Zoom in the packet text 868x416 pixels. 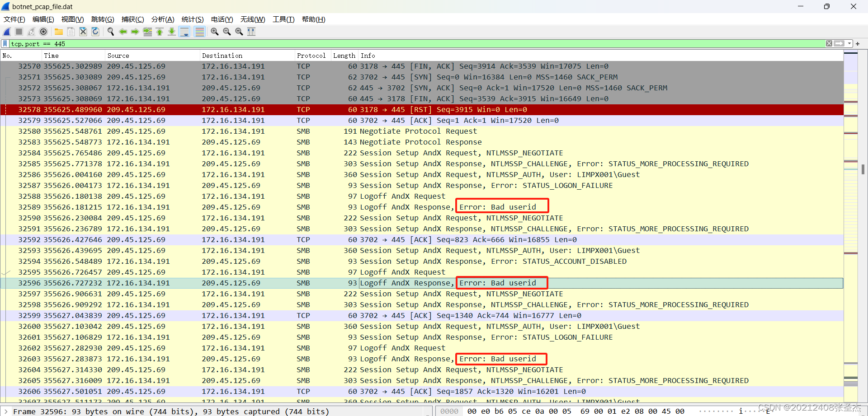click(215, 32)
